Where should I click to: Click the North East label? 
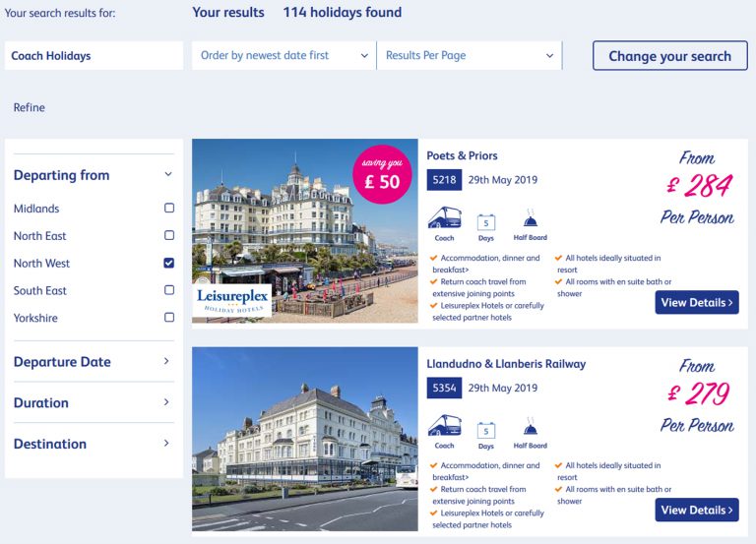click(x=40, y=236)
